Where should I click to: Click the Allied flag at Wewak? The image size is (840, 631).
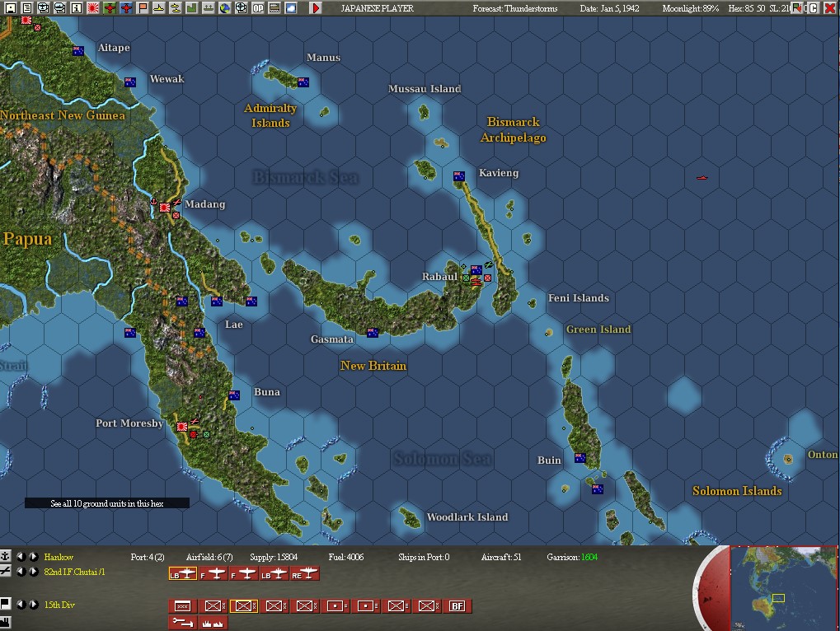(x=130, y=82)
